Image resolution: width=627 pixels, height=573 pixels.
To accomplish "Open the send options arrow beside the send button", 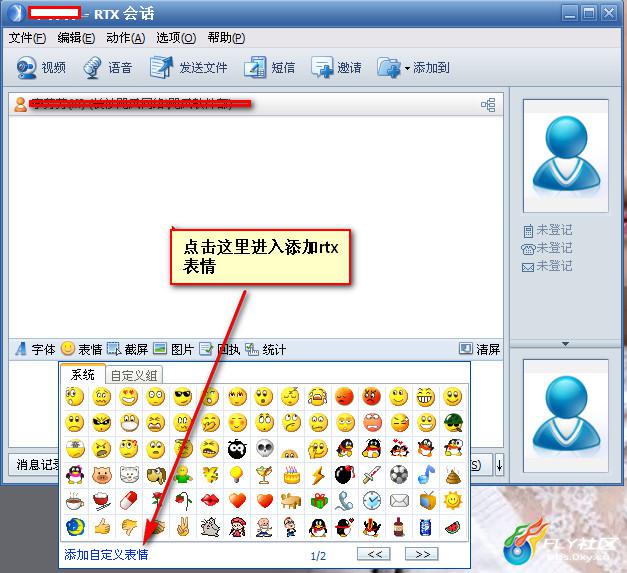I will tap(499, 465).
